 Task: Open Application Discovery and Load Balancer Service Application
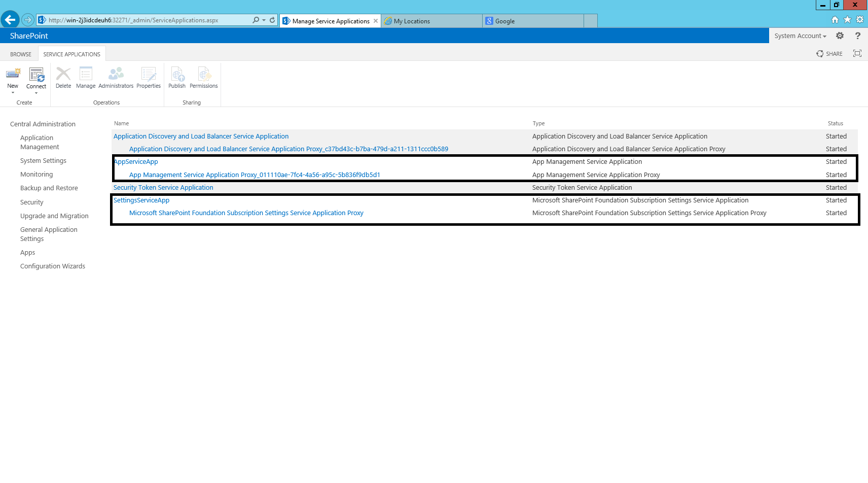201,136
